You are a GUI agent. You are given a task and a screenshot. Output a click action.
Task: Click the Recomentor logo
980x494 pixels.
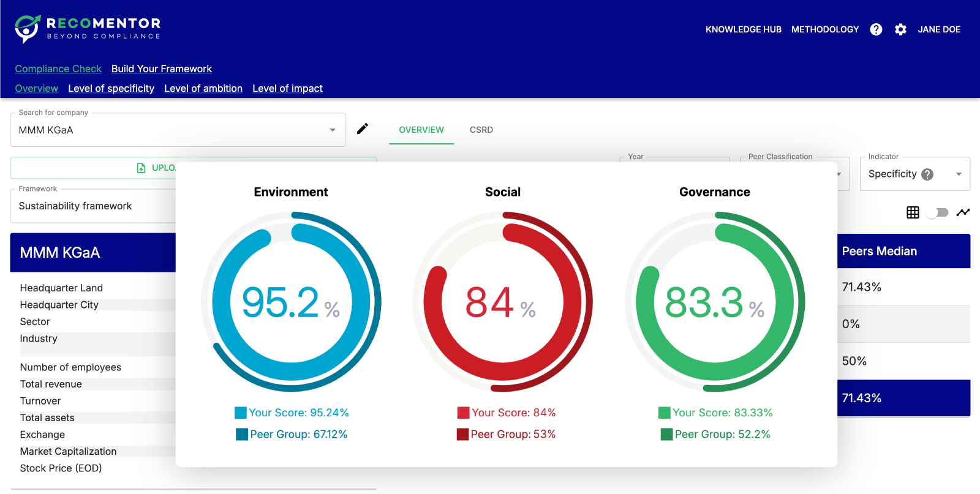(x=88, y=29)
